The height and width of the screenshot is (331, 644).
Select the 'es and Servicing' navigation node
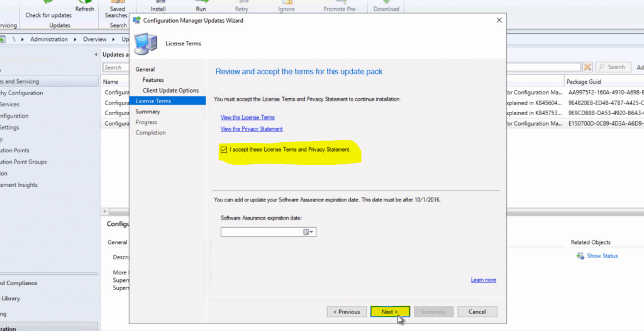click(x=48, y=81)
